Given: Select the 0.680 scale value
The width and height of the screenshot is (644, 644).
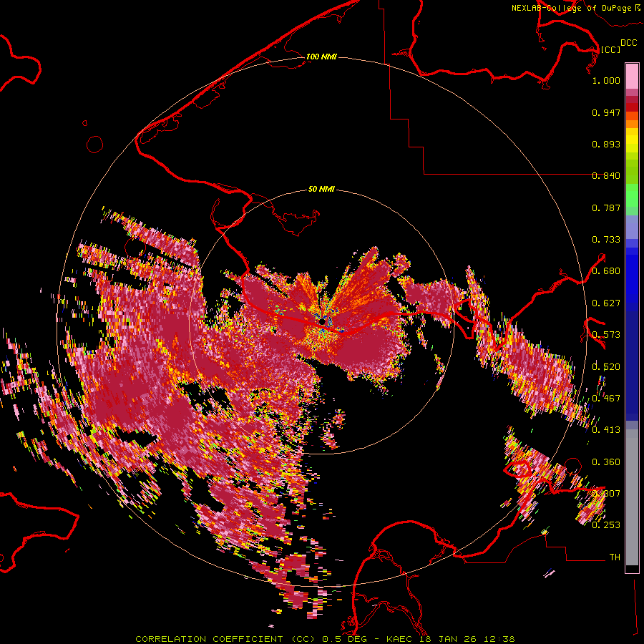Looking at the screenshot, I should (x=606, y=271).
